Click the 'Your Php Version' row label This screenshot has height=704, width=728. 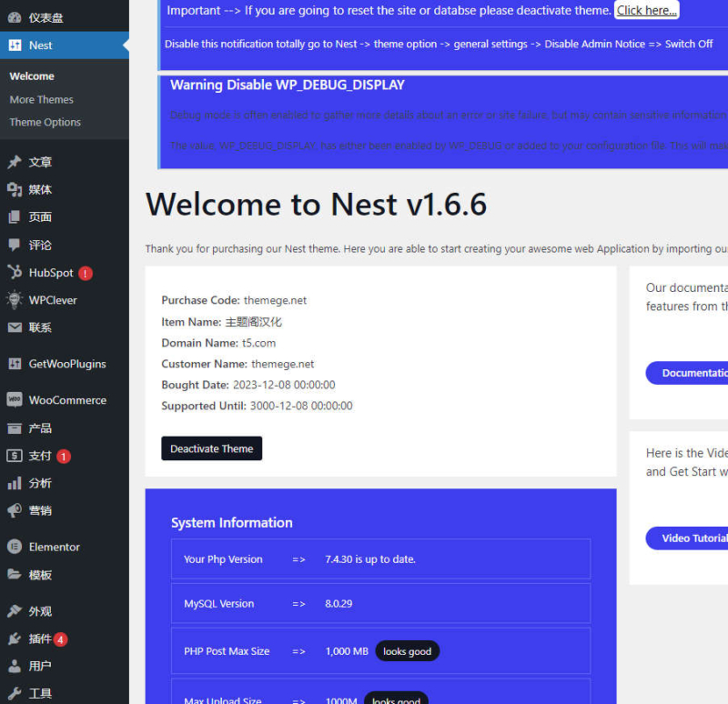tap(223, 559)
